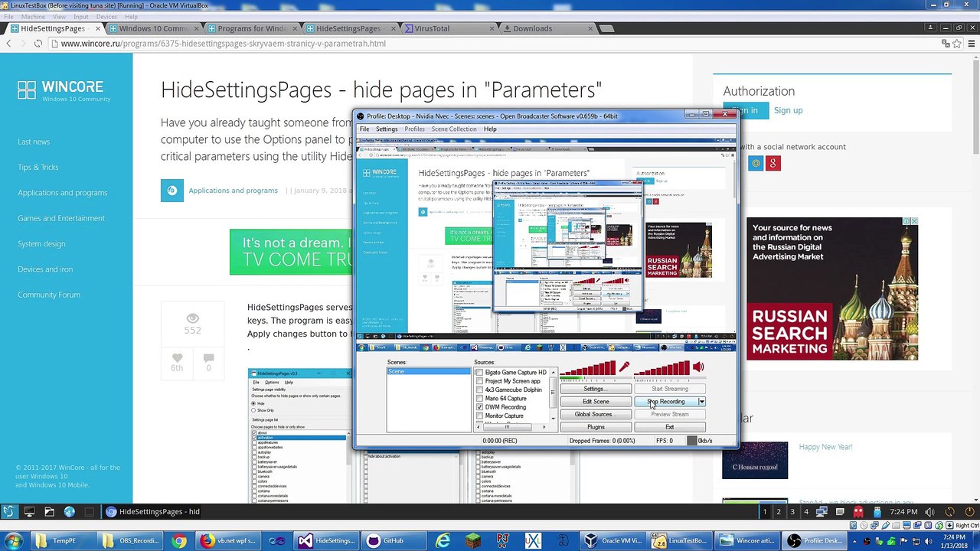The width and height of the screenshot is (980, 551).
Task: Enable Monitor Capture source
Action: tap(479, 416)
